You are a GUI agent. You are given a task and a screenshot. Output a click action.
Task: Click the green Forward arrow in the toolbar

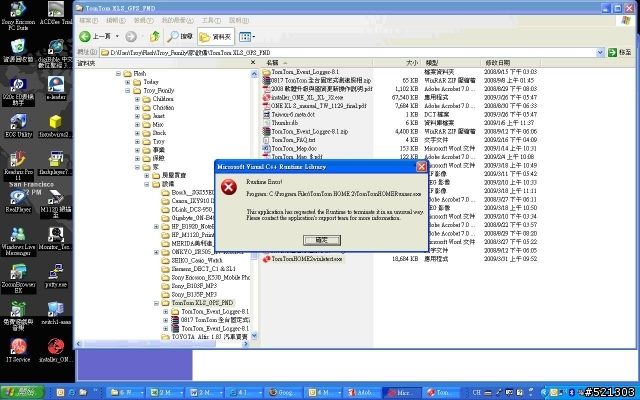[x=131, y=37]
